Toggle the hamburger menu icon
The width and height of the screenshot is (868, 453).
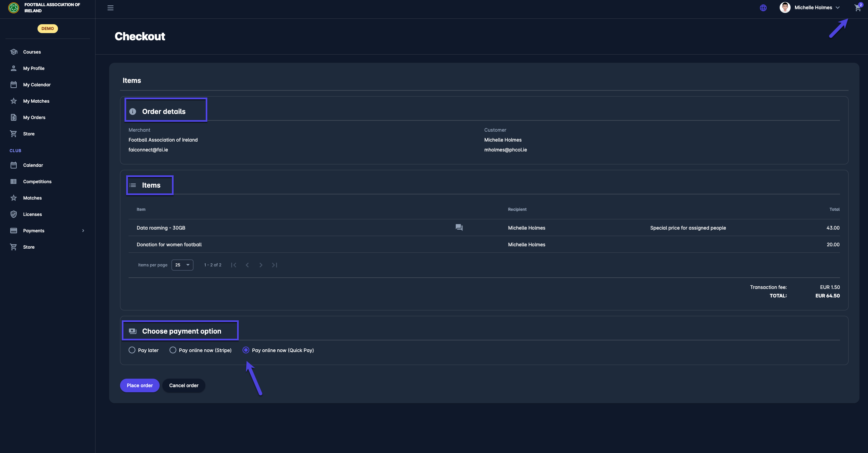coord(110,8)
